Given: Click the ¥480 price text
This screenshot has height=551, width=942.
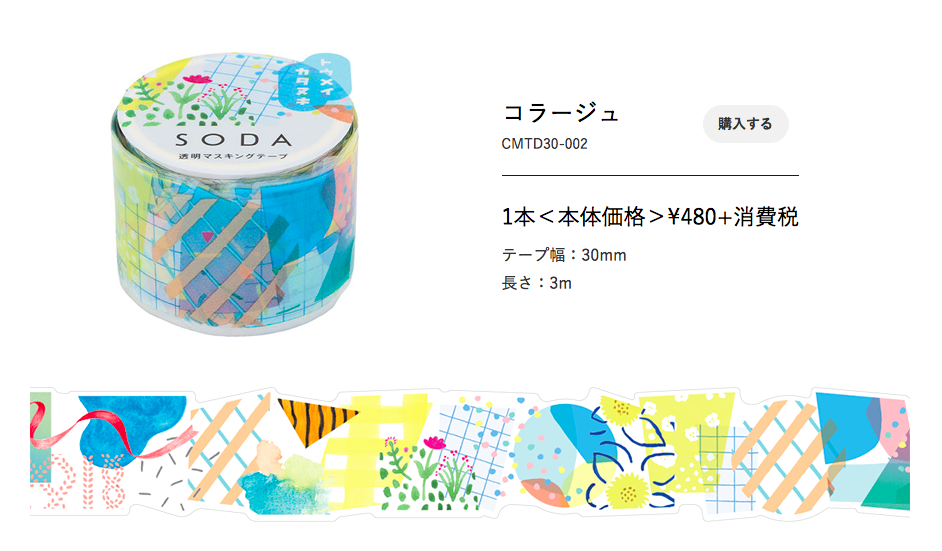Looking at the screenshot, I should click(691, 217).
